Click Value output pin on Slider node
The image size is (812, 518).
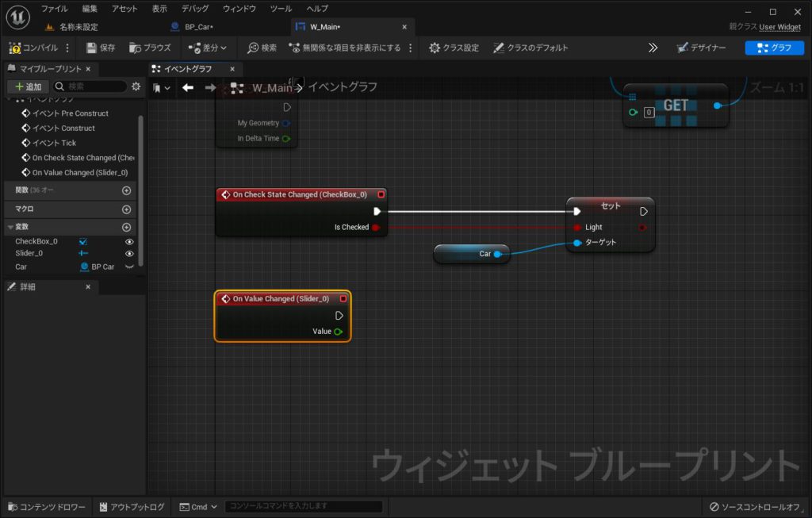coord(338,332)
